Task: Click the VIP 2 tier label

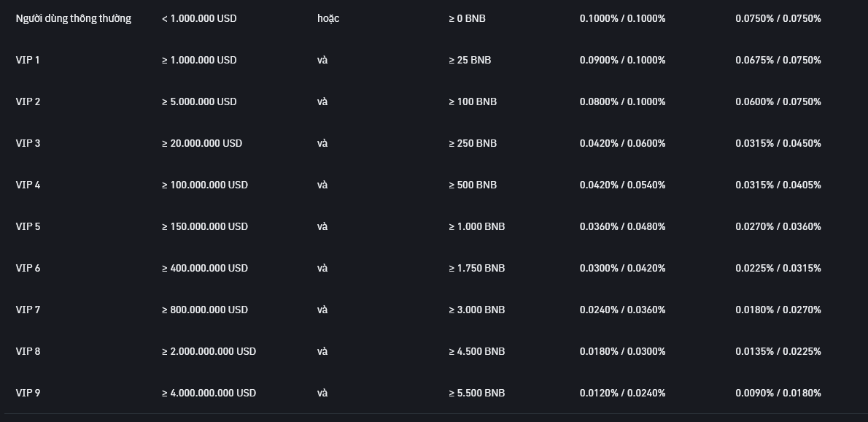Action: coord(28,101)
